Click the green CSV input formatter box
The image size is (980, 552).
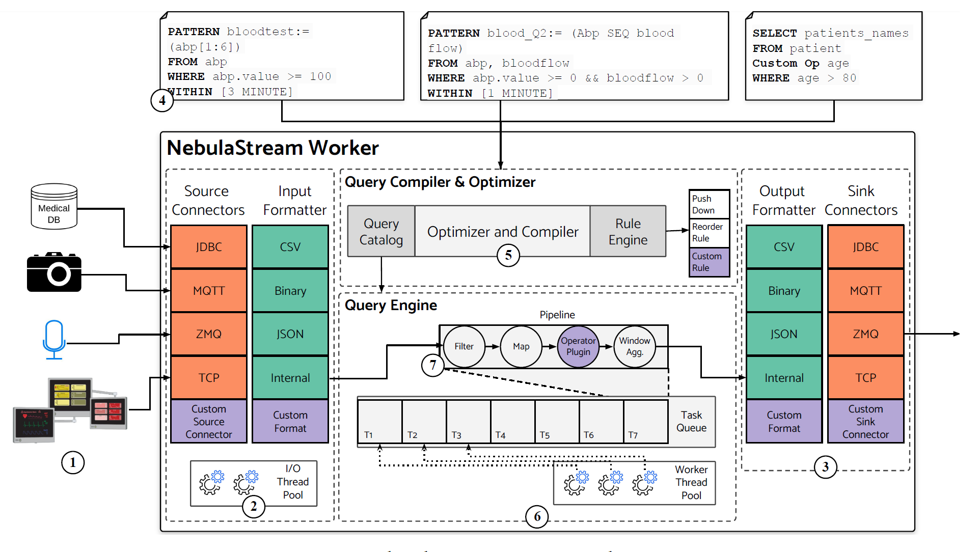[x=290, y=247]
